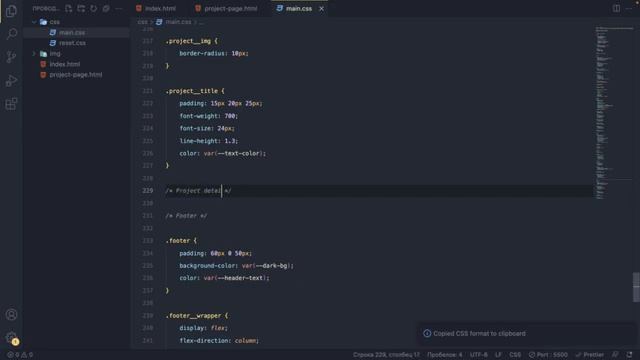Click the line-height: 1.3 line
The height and width of the screenshot is (360, 640).
pos(208,141)
